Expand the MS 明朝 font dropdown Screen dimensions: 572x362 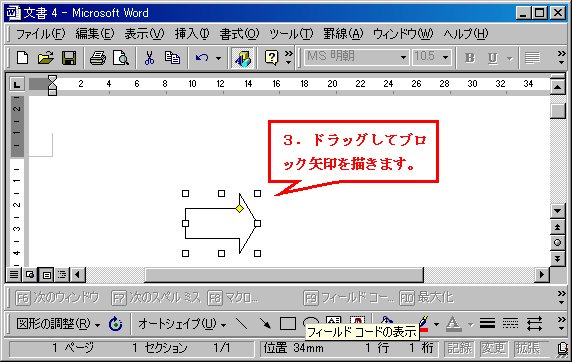(403, 57)
